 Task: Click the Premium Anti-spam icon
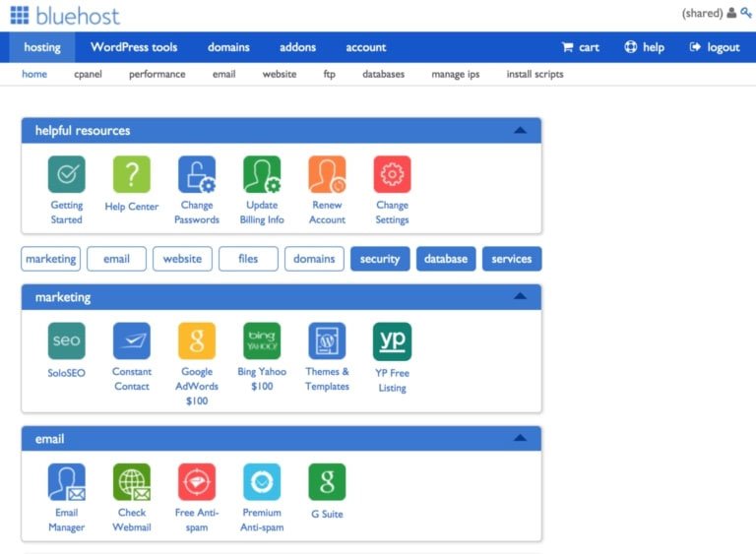[x=262, y=482]
